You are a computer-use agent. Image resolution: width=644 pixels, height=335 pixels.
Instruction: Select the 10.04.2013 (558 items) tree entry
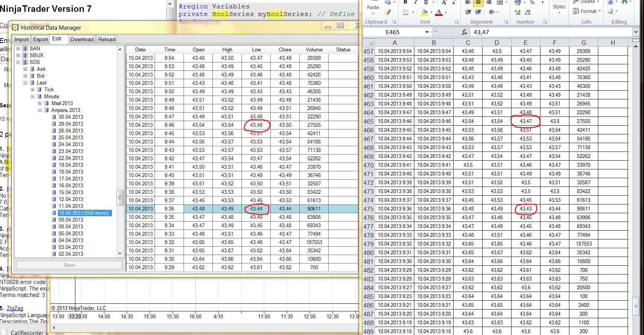click(x=83, y=213)
